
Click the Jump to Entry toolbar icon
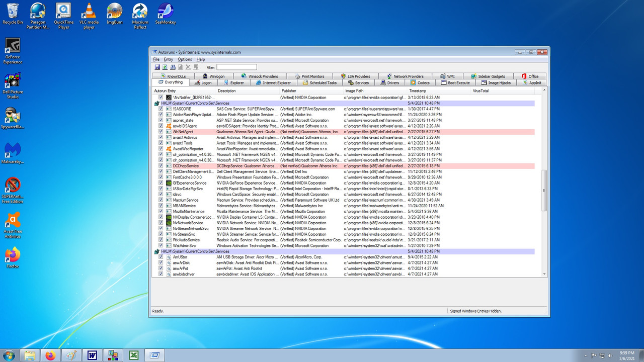point(196,67)
